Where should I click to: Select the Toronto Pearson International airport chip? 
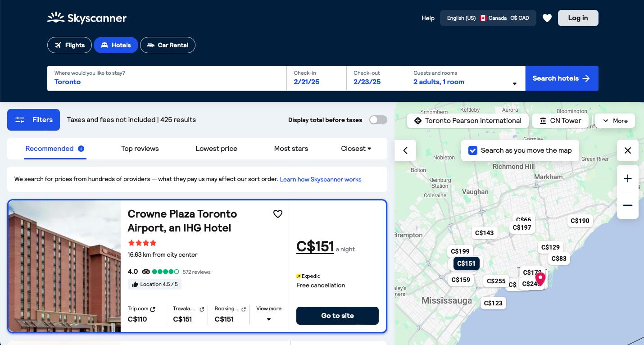pos(467,120)
